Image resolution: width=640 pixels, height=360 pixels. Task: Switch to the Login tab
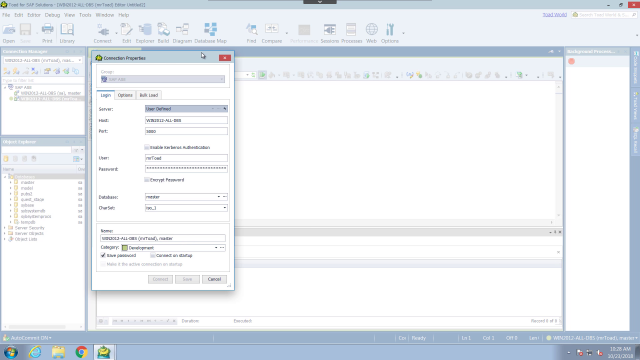105,95
